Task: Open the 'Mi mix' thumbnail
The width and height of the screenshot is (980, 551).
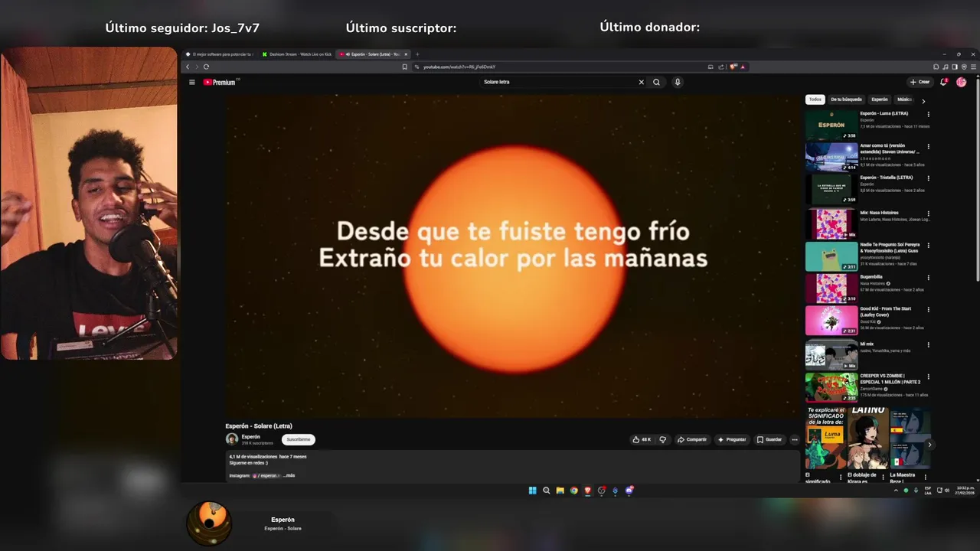Action: (831, 355)
